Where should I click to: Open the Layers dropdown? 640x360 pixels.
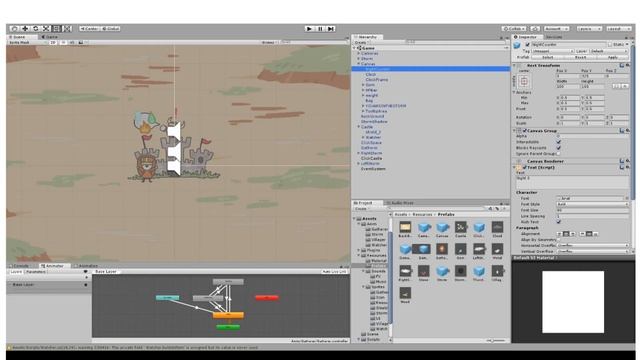click(x=589, y=29)
